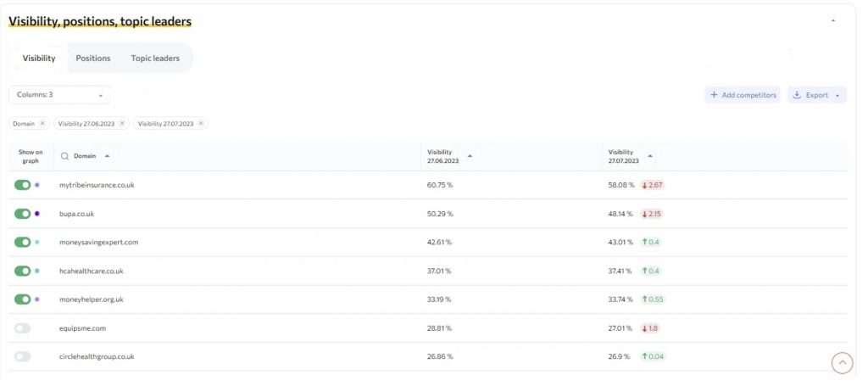Remove the Visibility 27.07.2023 chip
Screen dimensions: 868x386
point(201,124)
